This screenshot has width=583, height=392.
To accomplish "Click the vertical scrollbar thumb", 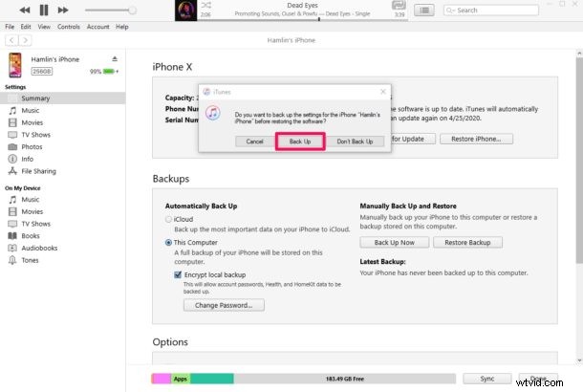I will click(579, 160).
